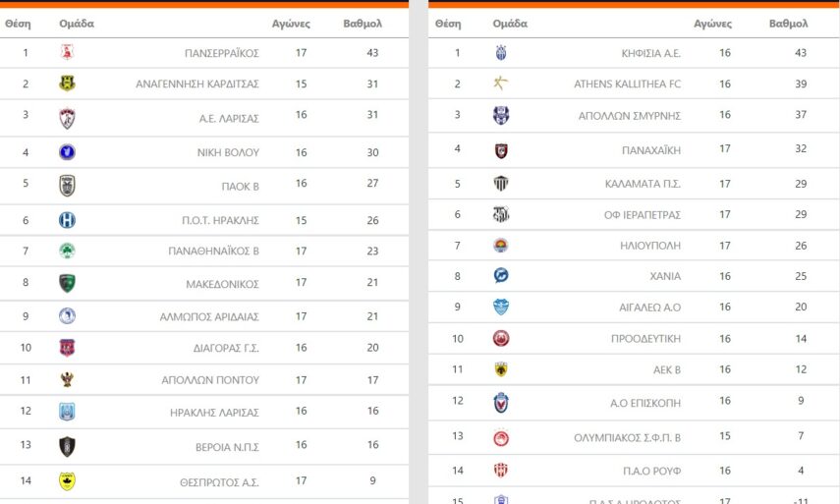840x504 pixels.
Task: Click the Αναγέννηση Καρδίτσας team logo
Action: 67,84
